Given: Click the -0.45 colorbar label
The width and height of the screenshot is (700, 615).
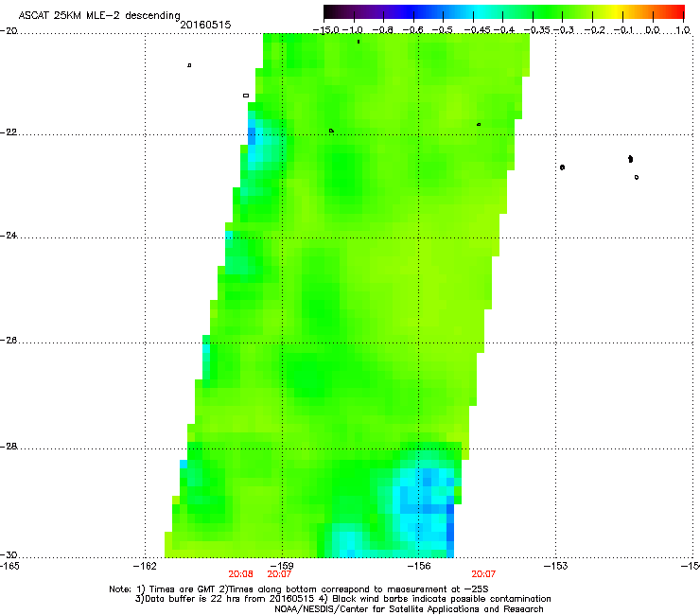Looking at the screenshot, I should (477, 30).
